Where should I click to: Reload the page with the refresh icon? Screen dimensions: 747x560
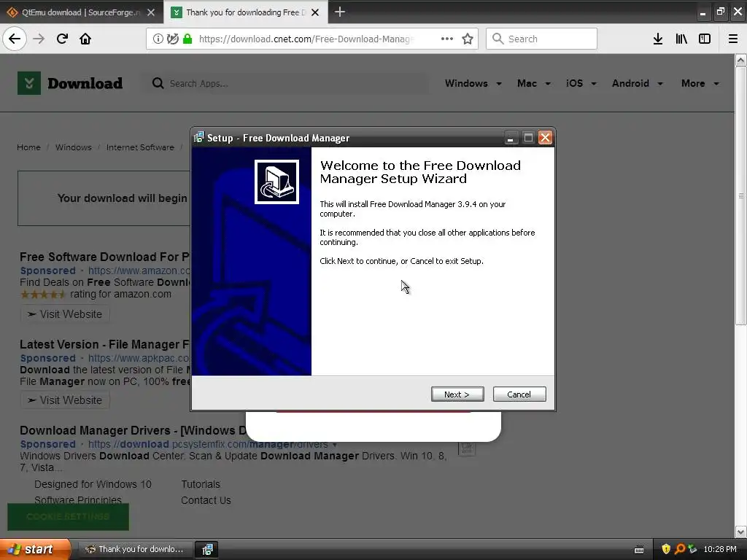pos(62,39)
